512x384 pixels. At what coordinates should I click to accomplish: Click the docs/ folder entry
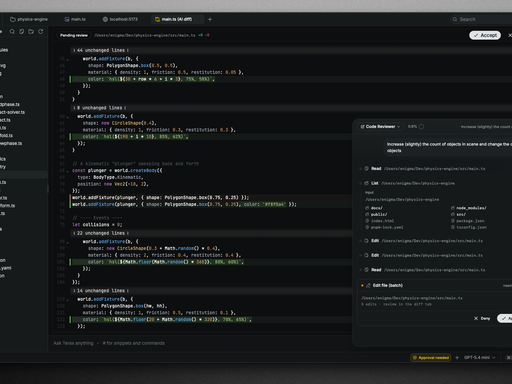pos(374,208)
